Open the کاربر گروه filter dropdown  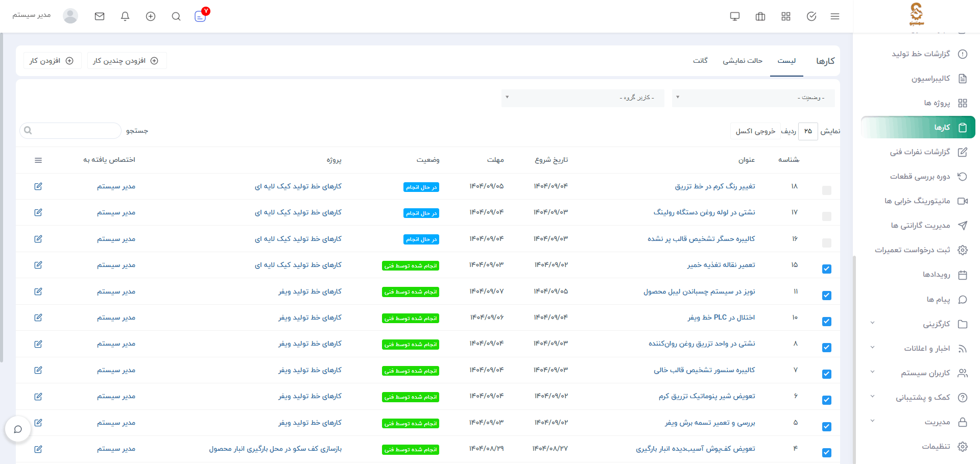[x=583, y=97]
